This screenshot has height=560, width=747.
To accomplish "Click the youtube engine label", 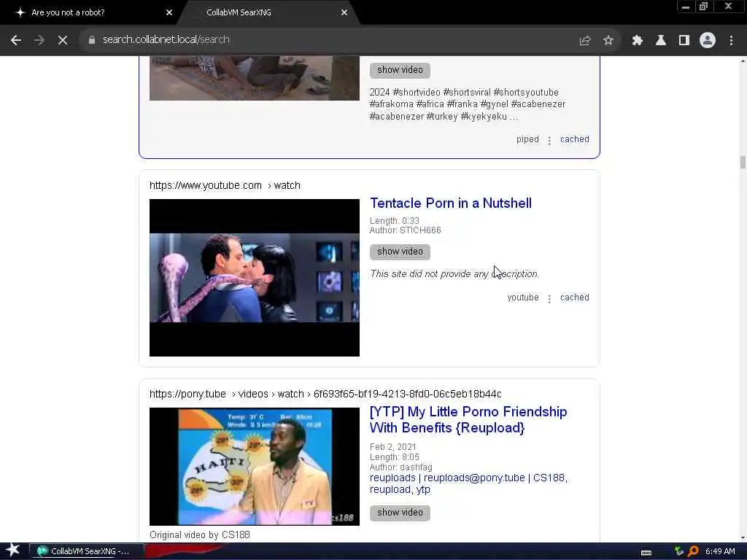I will (522, 297).
